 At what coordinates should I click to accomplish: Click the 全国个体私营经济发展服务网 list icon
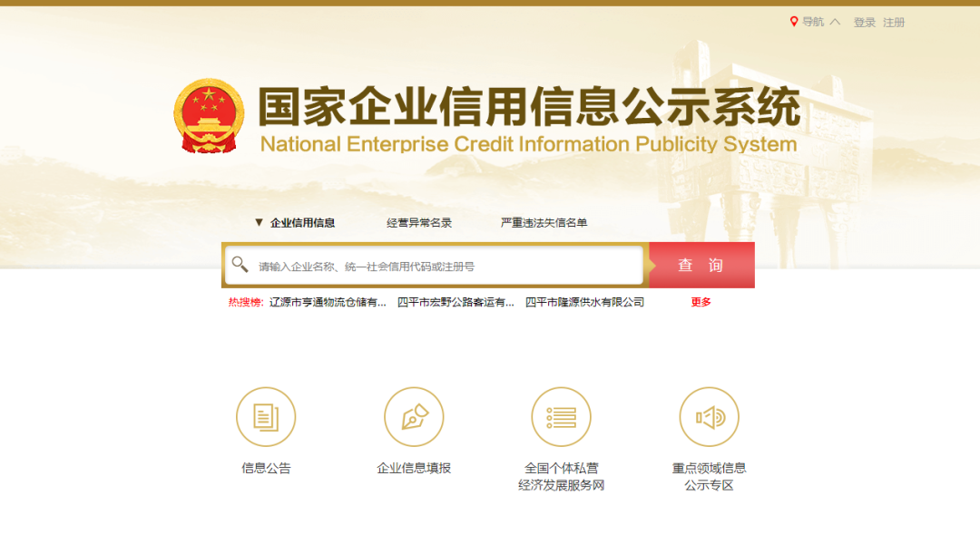point(562,416)
